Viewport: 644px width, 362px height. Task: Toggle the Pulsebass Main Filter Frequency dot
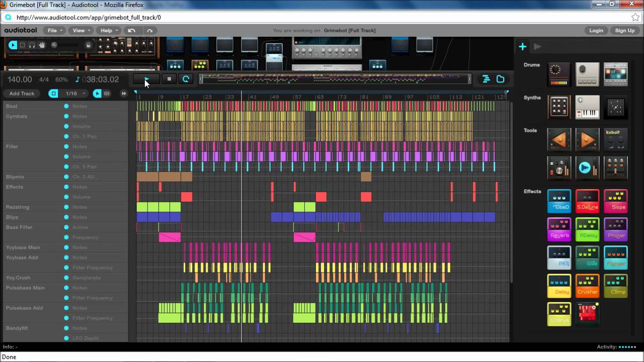point(66,298)
